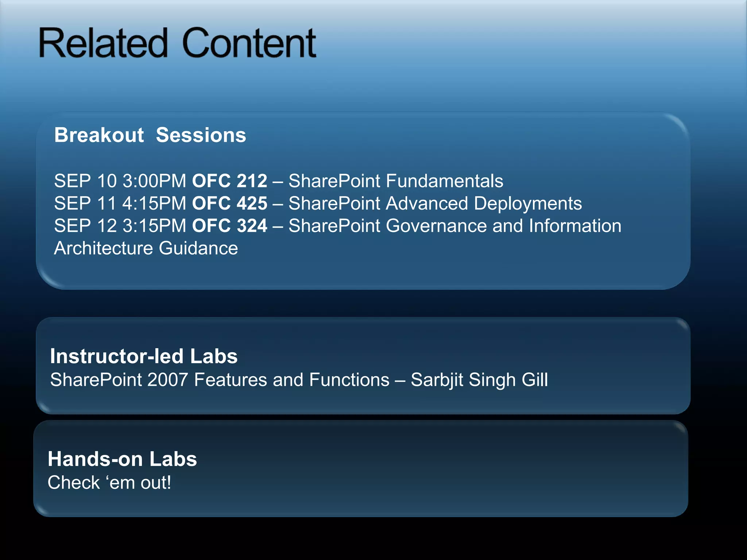
Task: Click the Architecture Guidance text line
Action: 146,249
